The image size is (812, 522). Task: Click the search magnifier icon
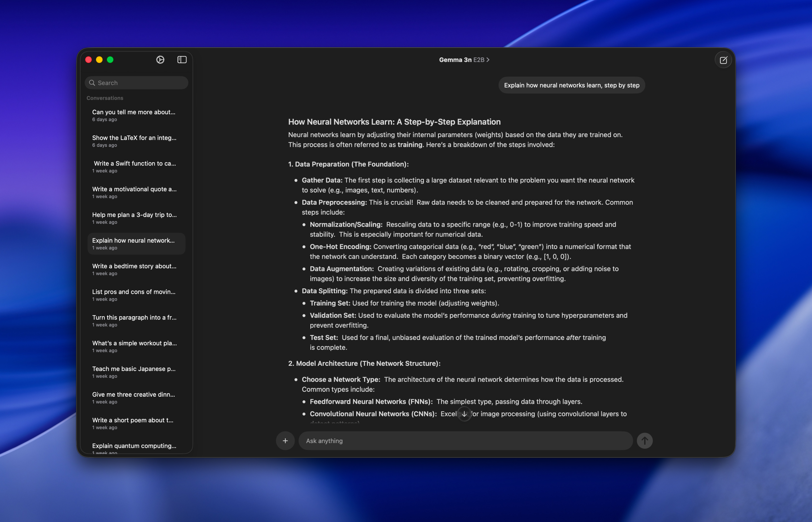click(x=92, y=83)
